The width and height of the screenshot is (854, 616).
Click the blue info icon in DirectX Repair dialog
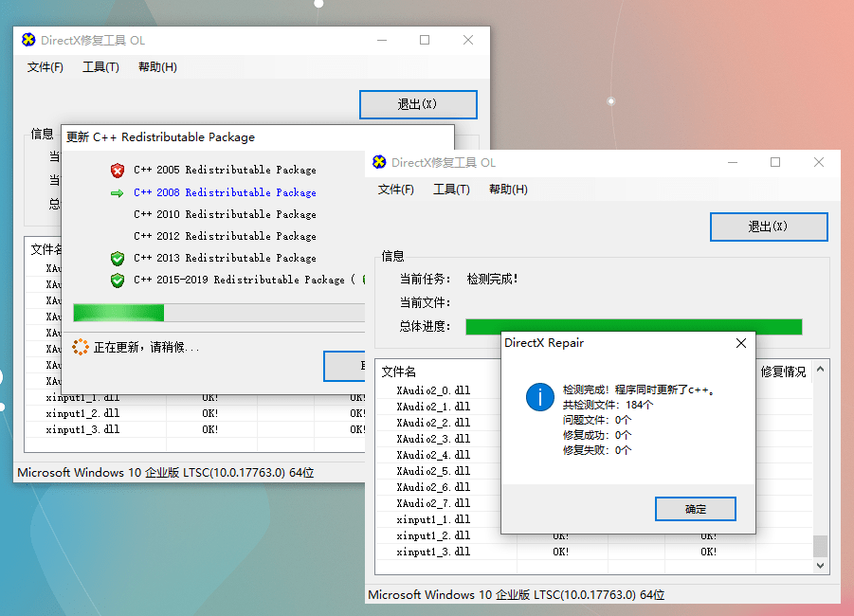click(x=539, y=396)
